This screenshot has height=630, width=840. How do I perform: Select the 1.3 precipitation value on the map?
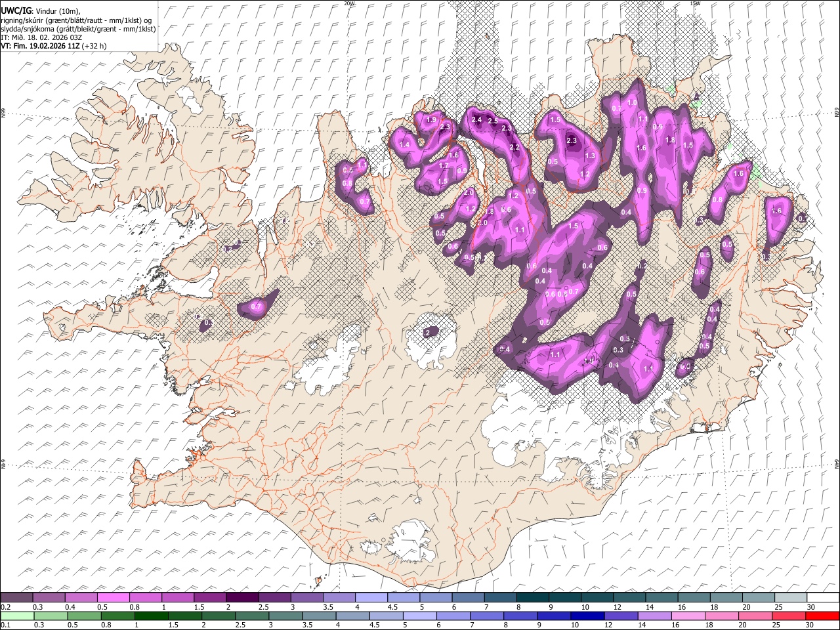[x=590, y=156]
